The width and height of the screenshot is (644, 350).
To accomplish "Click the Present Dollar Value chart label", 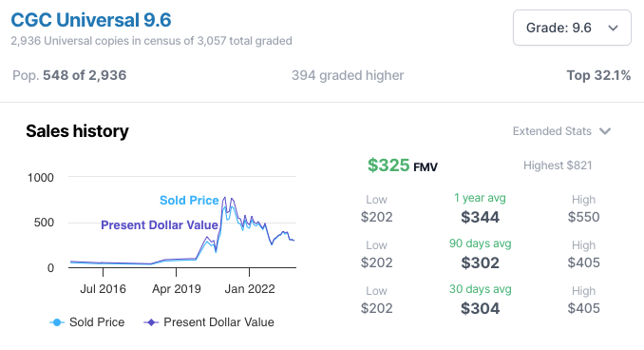I will click(160, 225).
